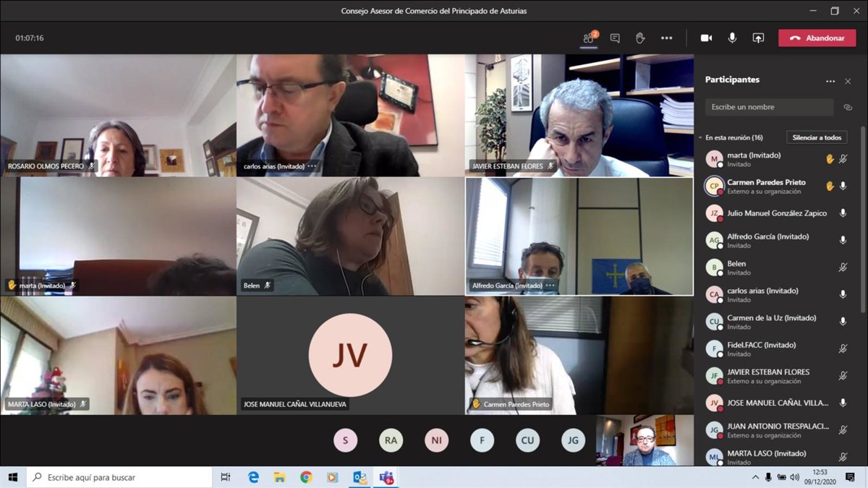Open the share screen icon
The image size is (868, 488).
pyautogui.click(x=758, y=38)
